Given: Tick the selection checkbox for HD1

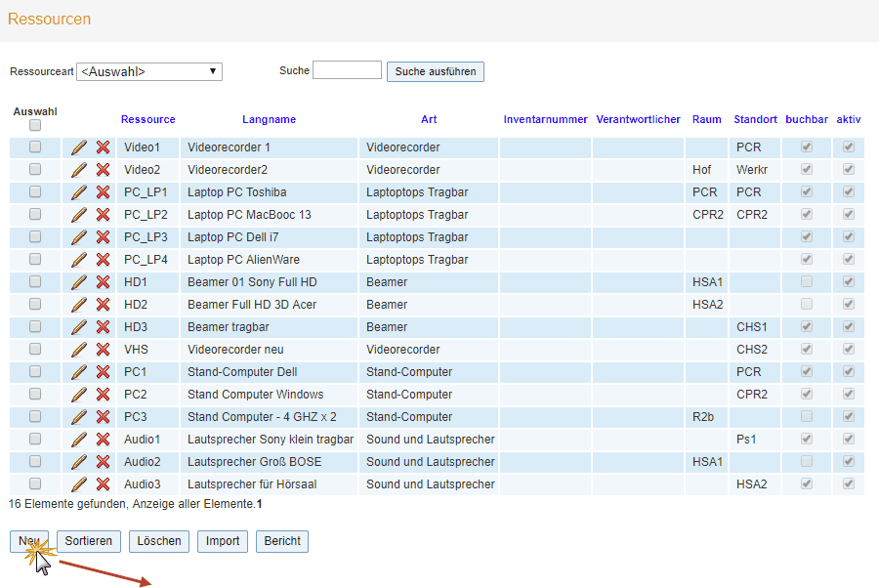Looking at the screenshot, I should (x=35, y=281).
